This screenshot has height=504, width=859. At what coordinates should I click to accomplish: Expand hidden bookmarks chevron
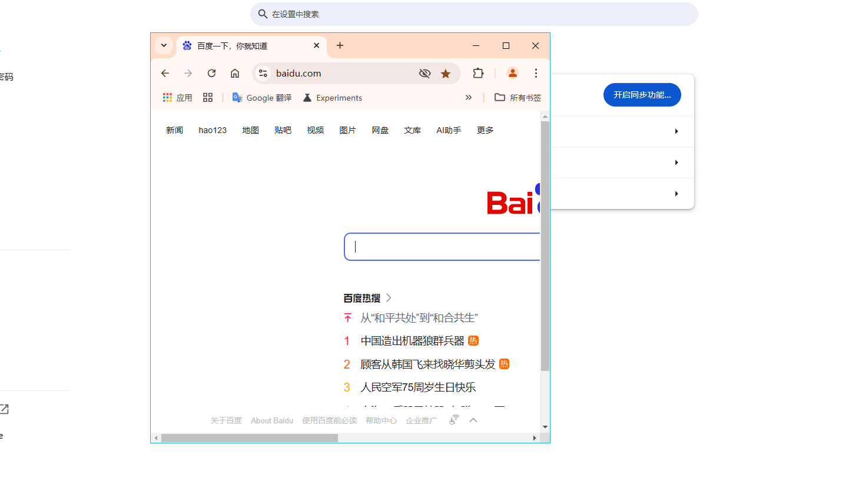(x=469, y=98)
